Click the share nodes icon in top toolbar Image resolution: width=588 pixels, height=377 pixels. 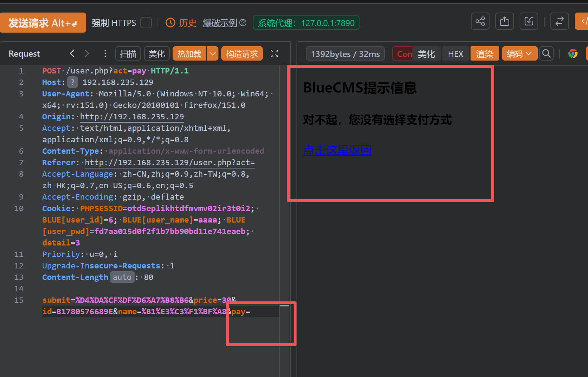point(480,22)
